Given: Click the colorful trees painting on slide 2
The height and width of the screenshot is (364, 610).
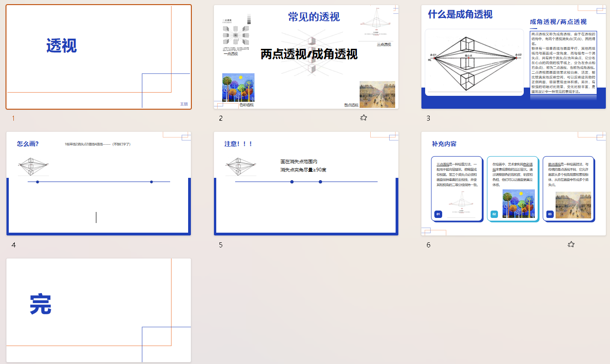Looking at the screenshot, I should coord(238,88).
